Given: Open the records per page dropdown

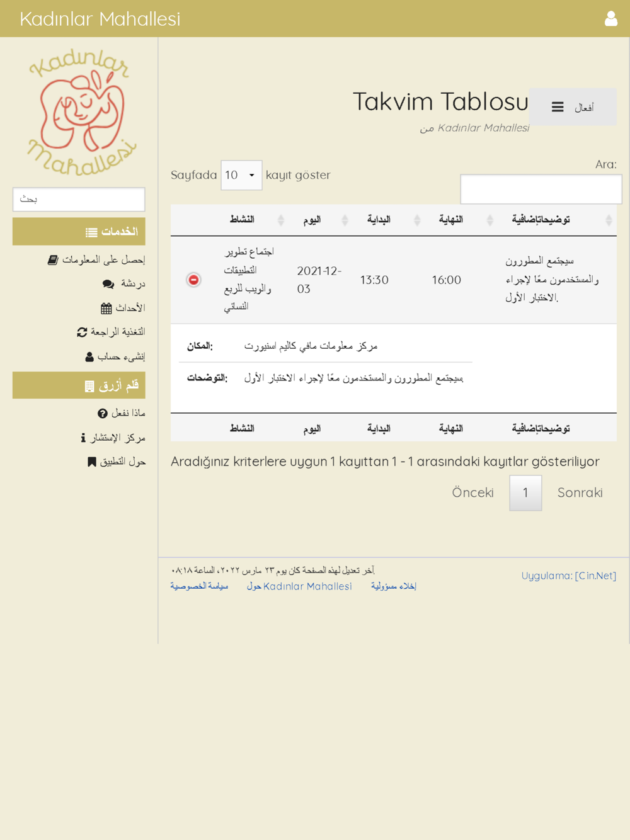Looking at the screenshot, I should click(241, 175).
